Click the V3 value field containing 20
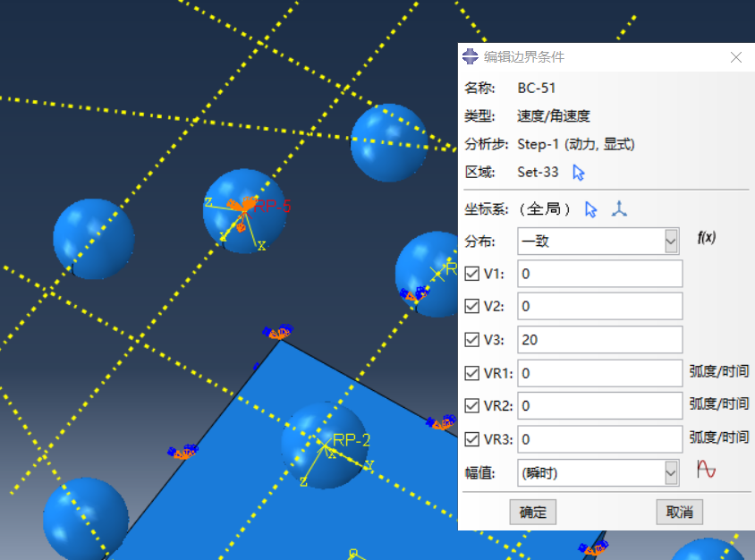Viewport: 755px width, 560px height. 599,340
